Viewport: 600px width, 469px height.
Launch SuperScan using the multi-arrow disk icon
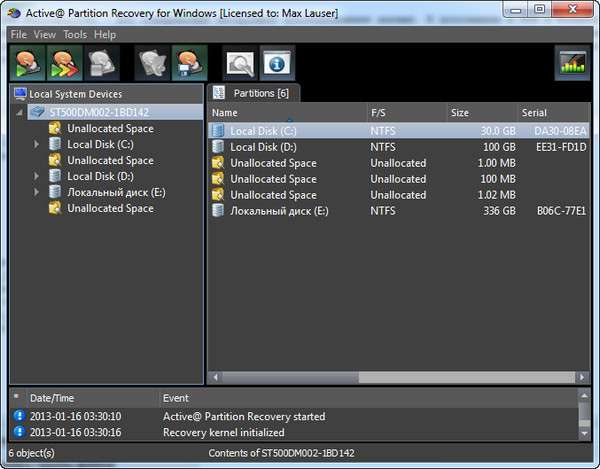click(x=65, y=63)
